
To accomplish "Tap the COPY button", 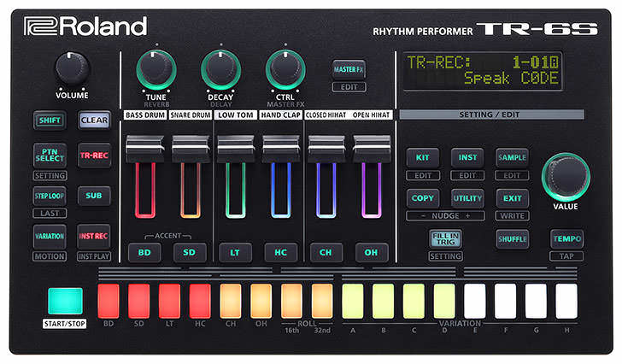I will 422,198.
